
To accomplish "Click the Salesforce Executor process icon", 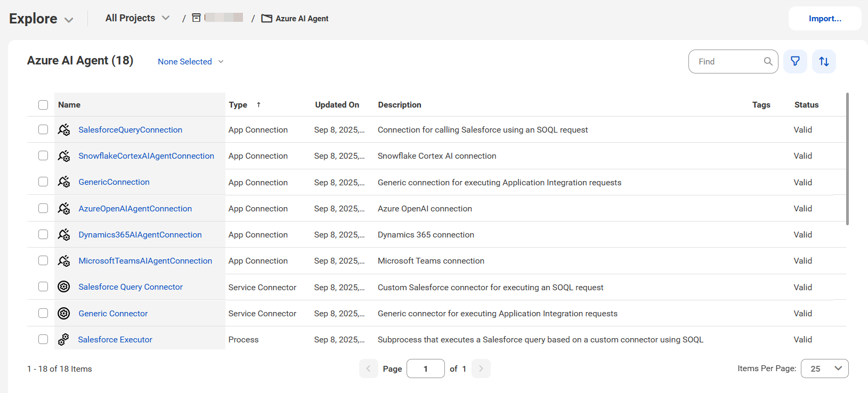I will [x=63, y=339].
